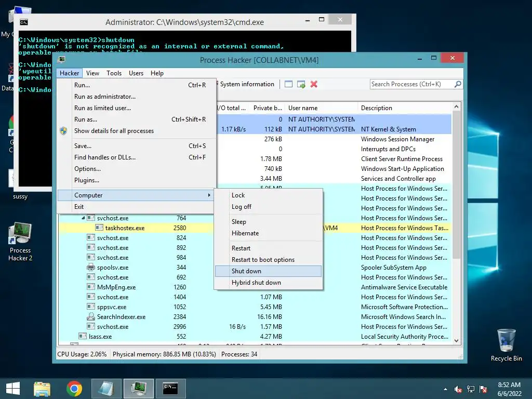Viewport: 532px width, 399px height.
Task: Open the Users menu
Action: tap(136, 73)
